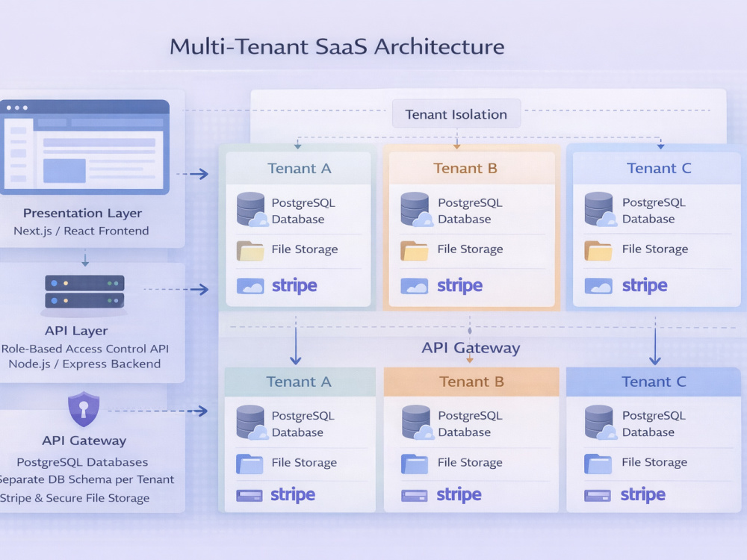
Task: Click the Tenant Isolation label box
Action: point(456,113)
